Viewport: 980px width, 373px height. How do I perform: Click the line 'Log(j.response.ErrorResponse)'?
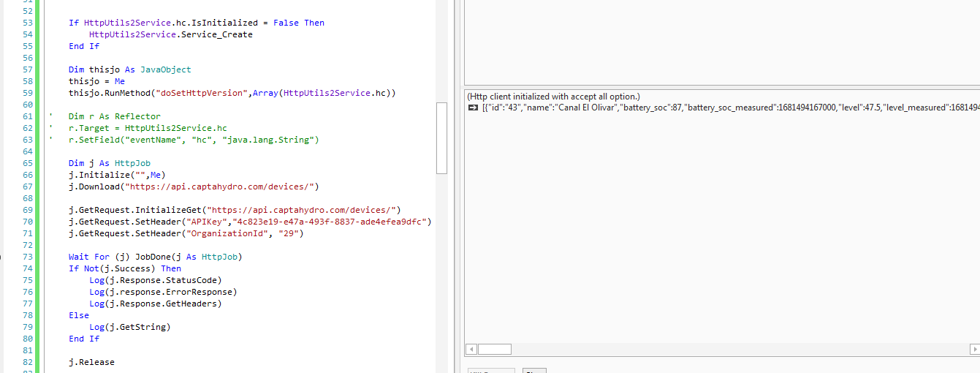pos(163,292)
